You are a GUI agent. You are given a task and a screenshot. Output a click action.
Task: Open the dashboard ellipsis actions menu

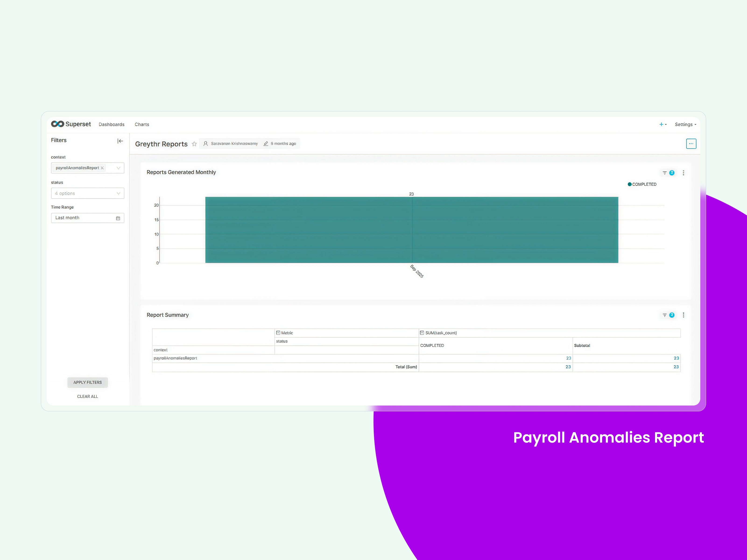[x=691, y=144]
